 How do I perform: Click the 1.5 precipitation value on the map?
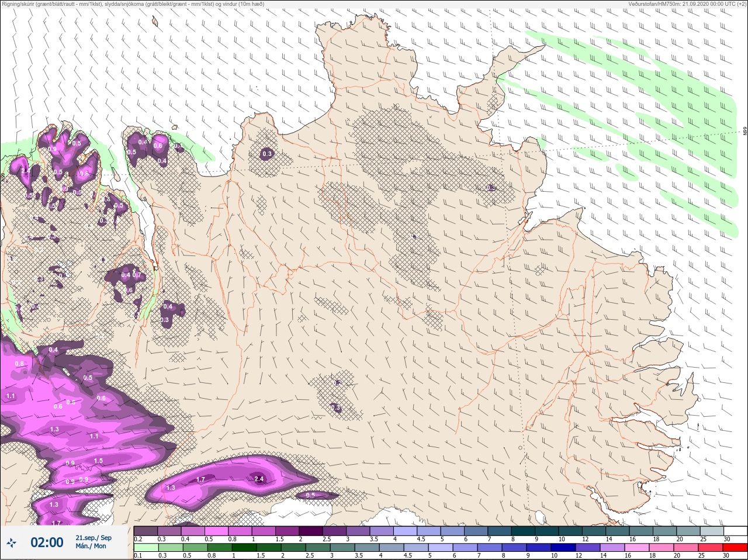98,461
